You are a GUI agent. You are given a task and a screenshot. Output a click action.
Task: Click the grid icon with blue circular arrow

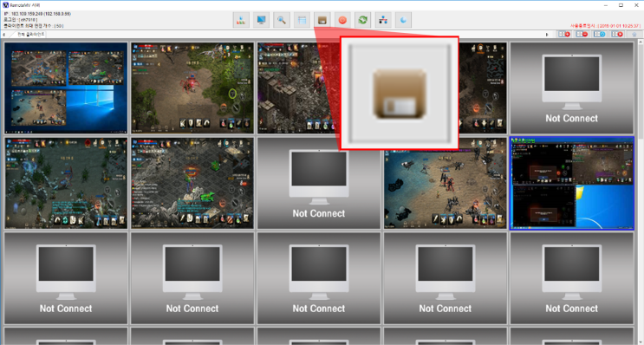[x=600, y=35]
